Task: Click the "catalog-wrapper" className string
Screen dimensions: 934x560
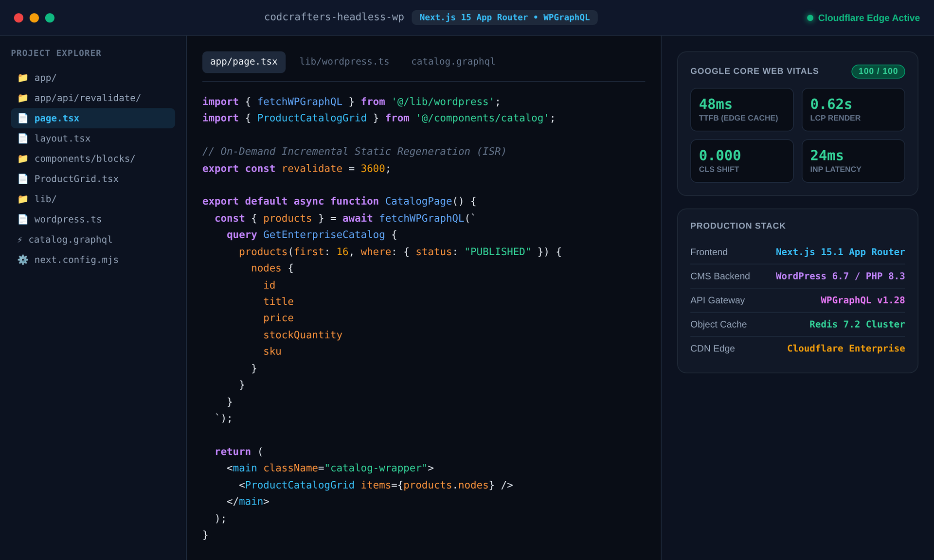Action: (376, 468)
